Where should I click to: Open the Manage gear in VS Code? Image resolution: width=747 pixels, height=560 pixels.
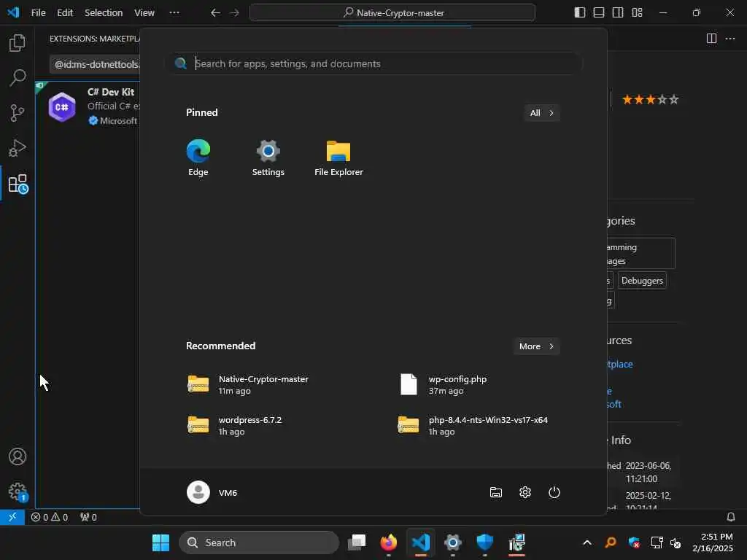pos(18,491)
